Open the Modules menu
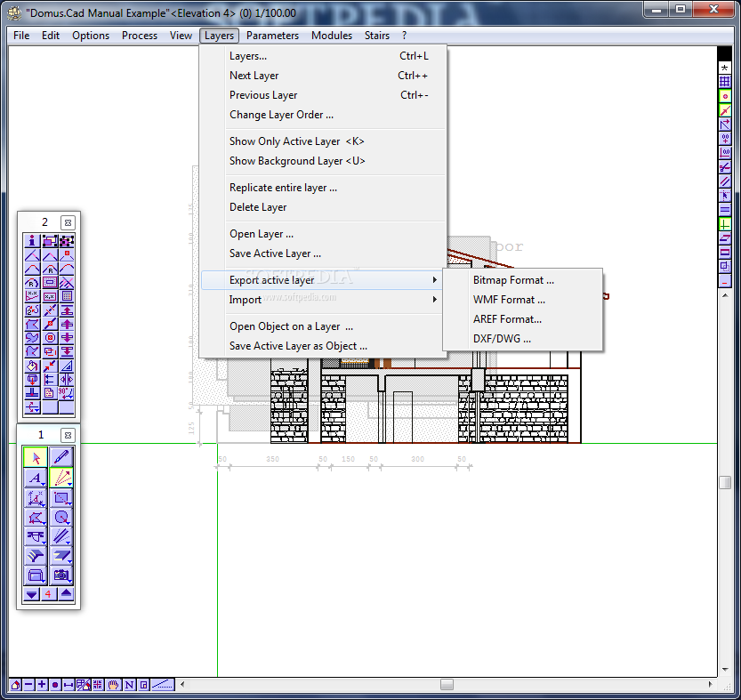This screenshot has height=700, width=741. pos(331,36)
